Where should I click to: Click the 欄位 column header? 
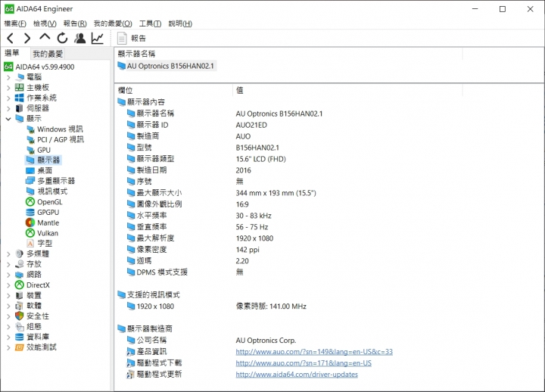coord(174,90)
